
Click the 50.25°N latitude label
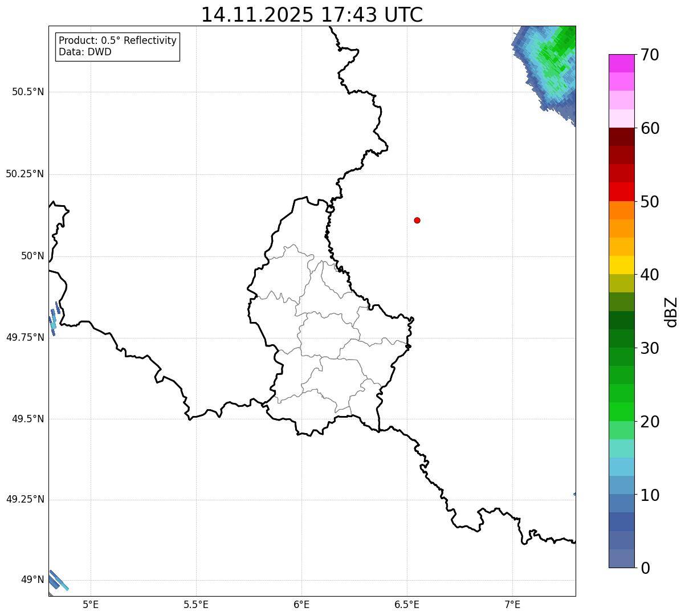(x=25, y=174)
